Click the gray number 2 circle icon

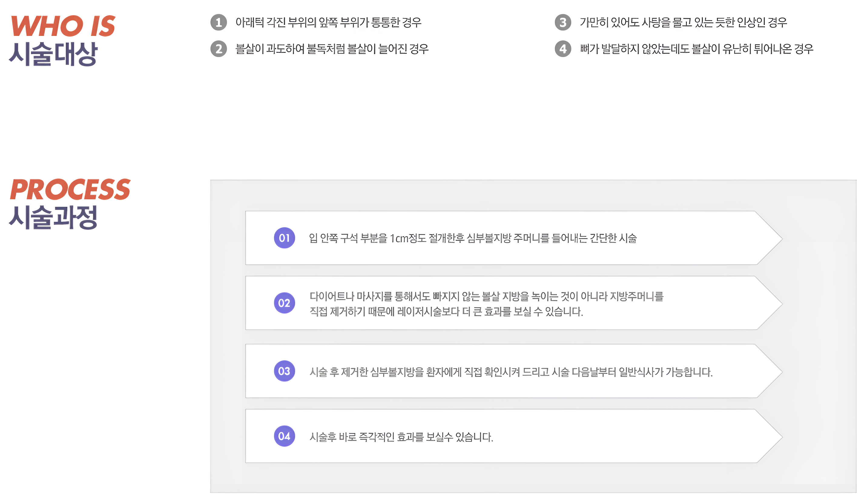click(219, 49)
